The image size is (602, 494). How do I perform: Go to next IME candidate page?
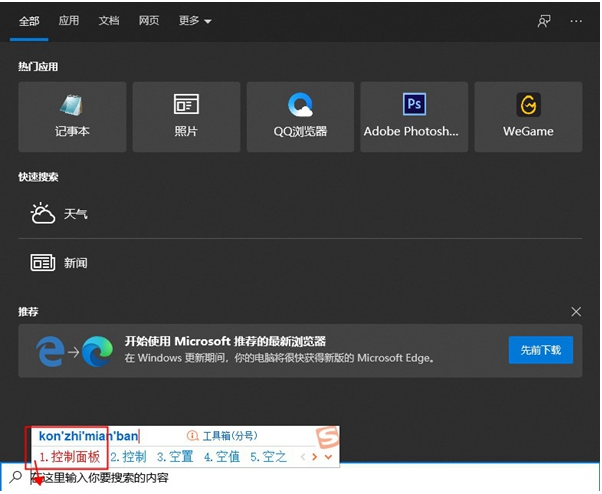click(x=314, y=457)
